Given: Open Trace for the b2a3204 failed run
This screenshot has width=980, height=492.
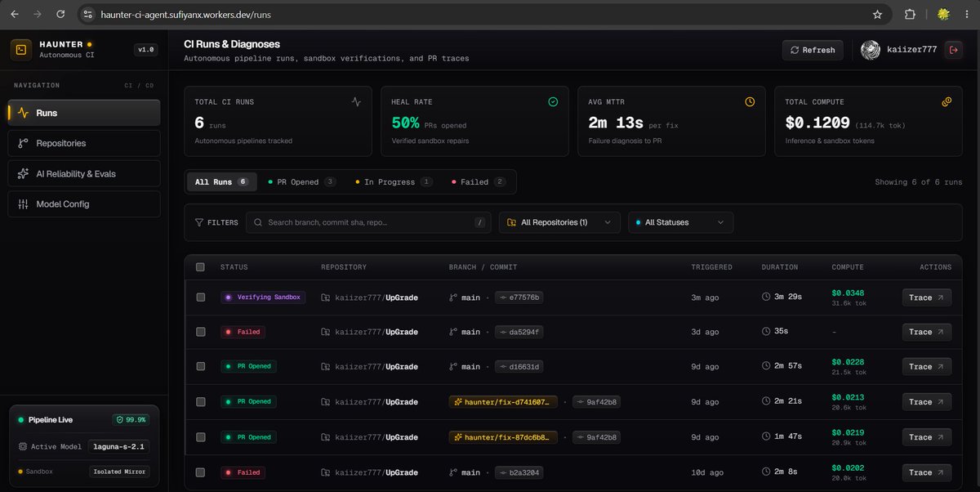Looking at the screenshot, I should [x=926, y=472].
